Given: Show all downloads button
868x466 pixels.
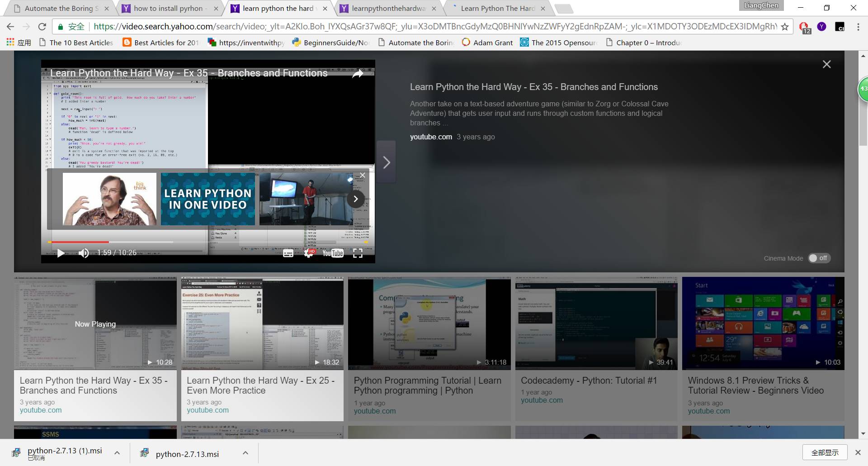Looking at the screenshot, I should 825,452.
